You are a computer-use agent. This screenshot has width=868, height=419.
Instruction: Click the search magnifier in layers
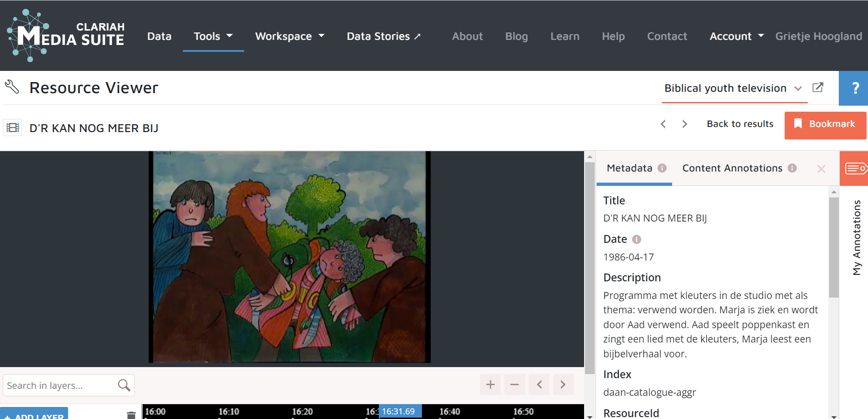(124, 385)
